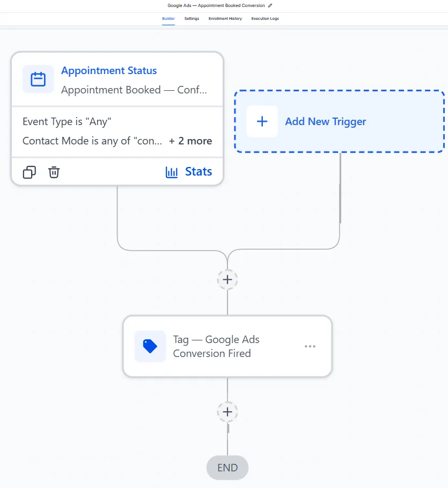The height and width of the screenshot is (488, 448).
Task: Switch to the Settings tab
Action: pos(192,19)
